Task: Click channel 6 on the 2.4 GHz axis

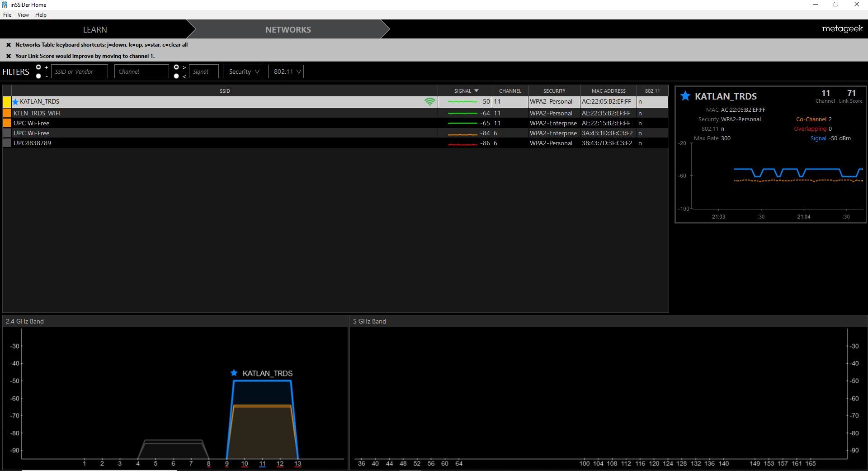Action: [173, 463]
